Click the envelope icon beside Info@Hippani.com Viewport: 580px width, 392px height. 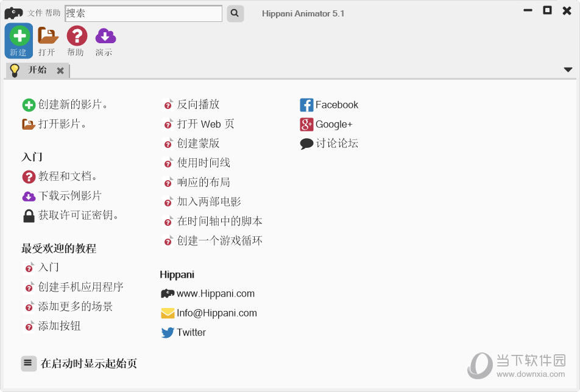[x=168, y=313]
